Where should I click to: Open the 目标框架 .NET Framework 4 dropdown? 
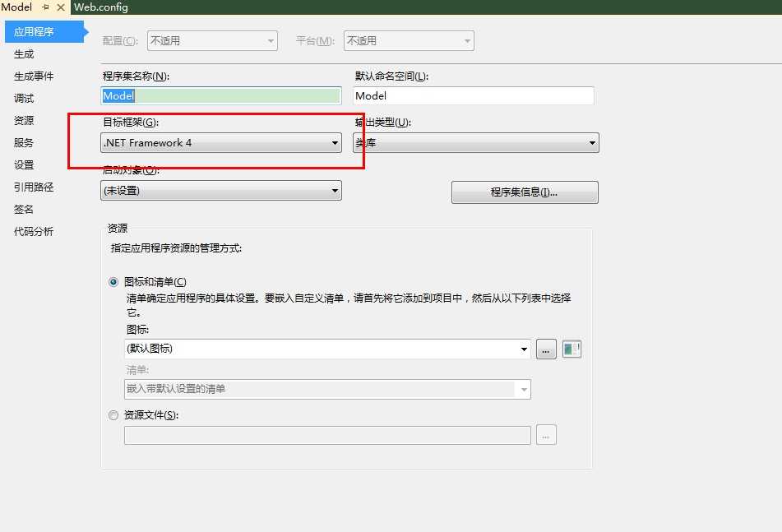click(221, 142)
